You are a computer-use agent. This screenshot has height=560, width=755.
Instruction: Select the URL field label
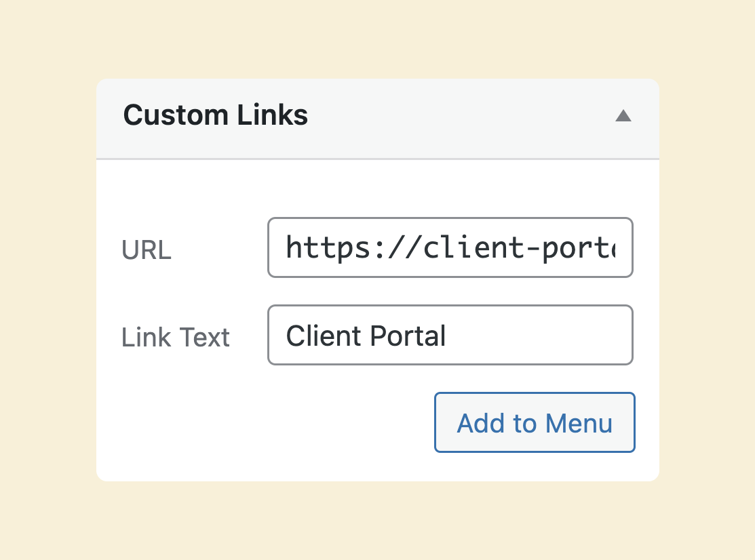147,249
